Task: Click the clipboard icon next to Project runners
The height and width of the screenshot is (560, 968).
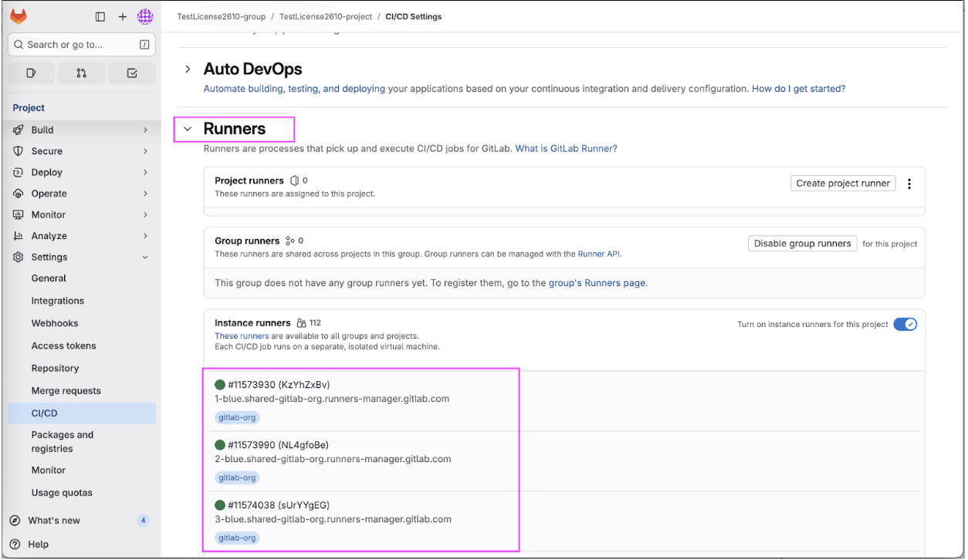Action: coord(294,180)
